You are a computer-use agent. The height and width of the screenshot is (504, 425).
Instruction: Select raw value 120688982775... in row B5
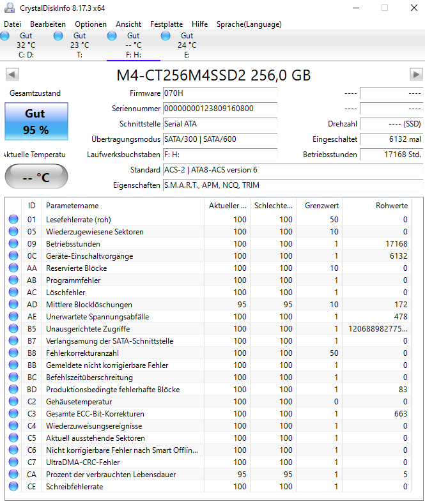(x=378, y=329)
